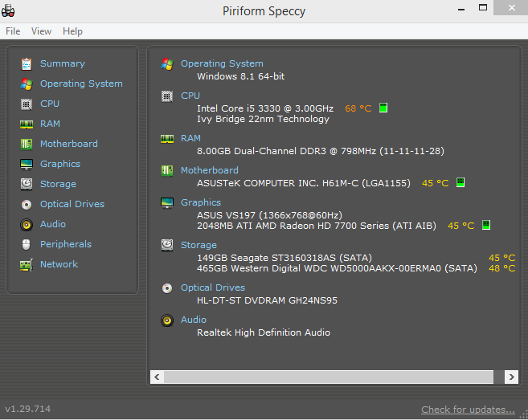Click the green graphics temperature indicator icon
528x420 pixels.
(x=486, y=225)
